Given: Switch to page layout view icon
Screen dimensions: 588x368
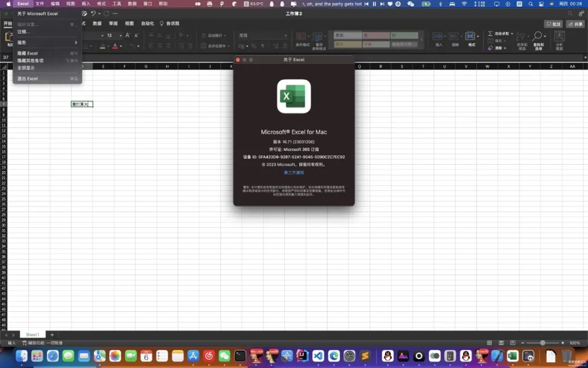Looking at the screenshot, I should point(501,343).
